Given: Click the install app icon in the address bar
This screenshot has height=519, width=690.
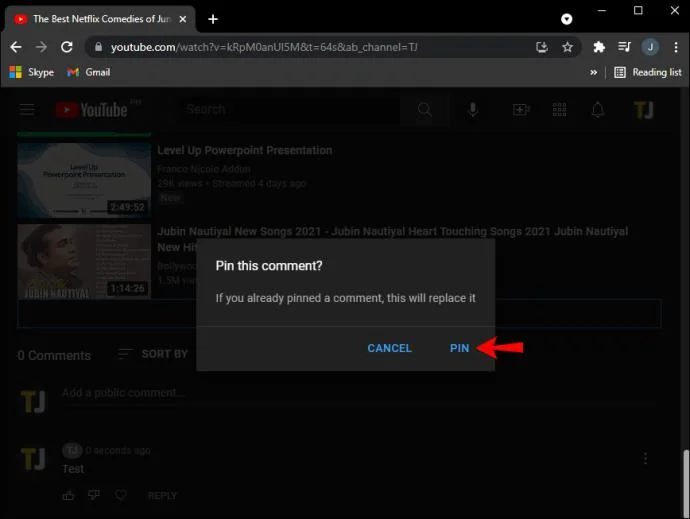Looking at the screenshot, I should tap(542, 47).
